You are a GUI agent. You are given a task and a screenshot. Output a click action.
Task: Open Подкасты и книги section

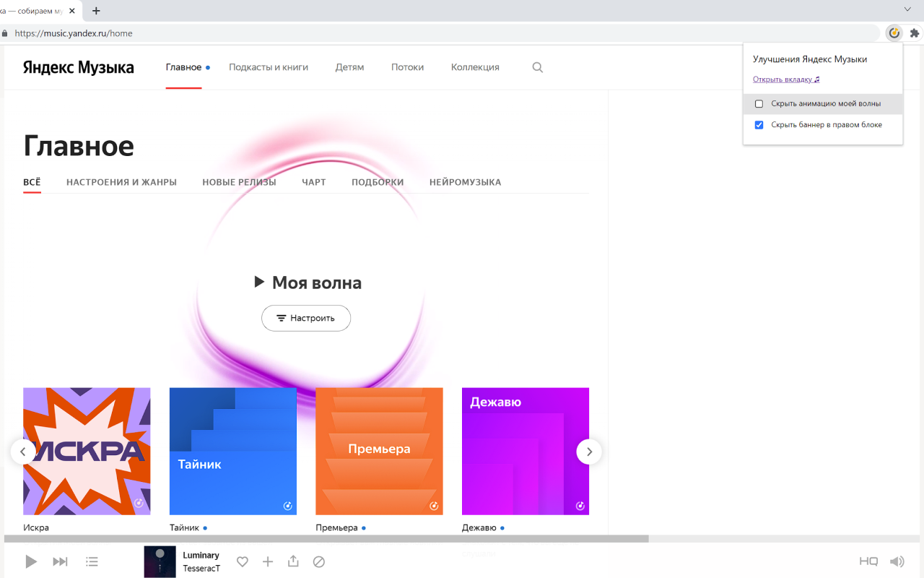[269, 67]
